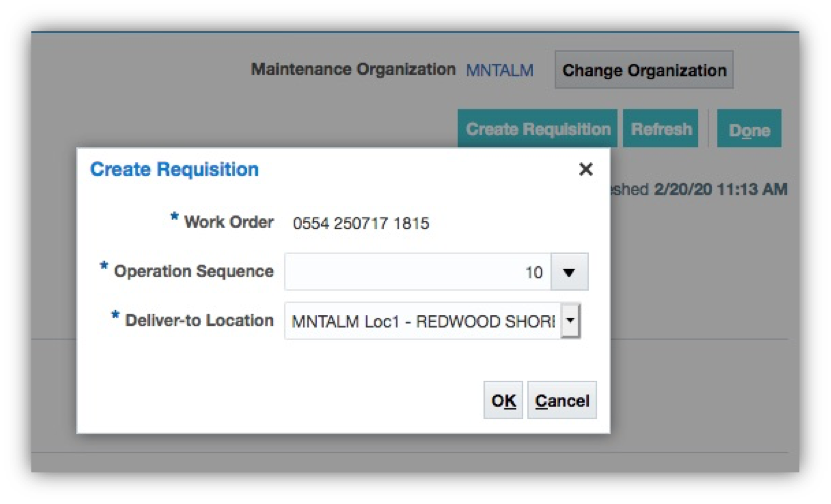
Task: Expand the Deliver-to Location dropdown
Action: [570, 320]
